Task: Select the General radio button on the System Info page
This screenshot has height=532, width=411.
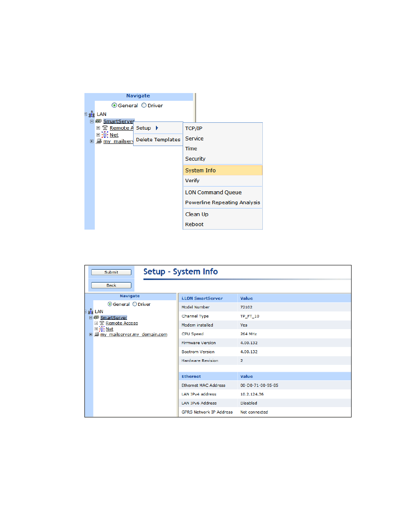Action: click(x=110, y=304)
